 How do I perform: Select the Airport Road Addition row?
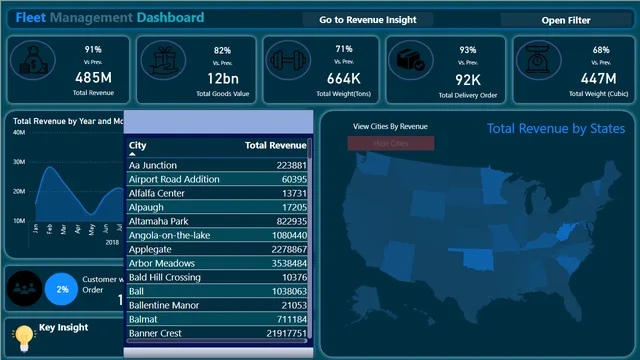(x=218, y=179)
